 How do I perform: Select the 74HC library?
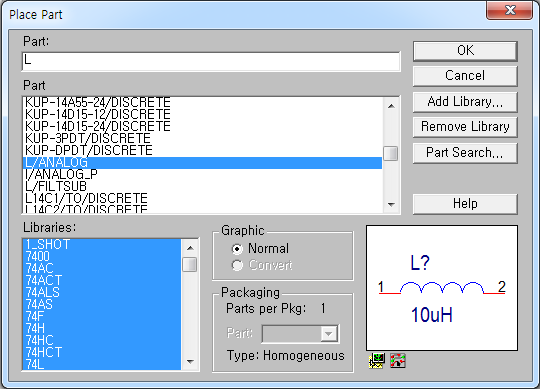pos(102,341)
